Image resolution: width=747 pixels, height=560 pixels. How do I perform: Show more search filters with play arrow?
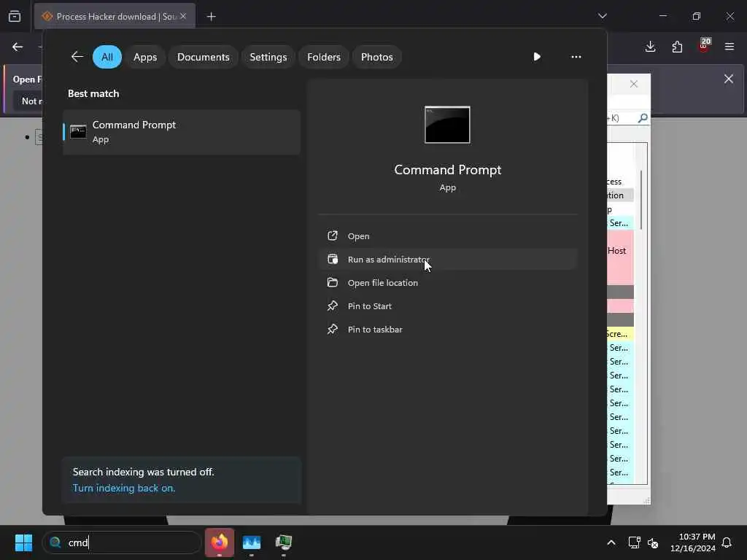[537, 57]
